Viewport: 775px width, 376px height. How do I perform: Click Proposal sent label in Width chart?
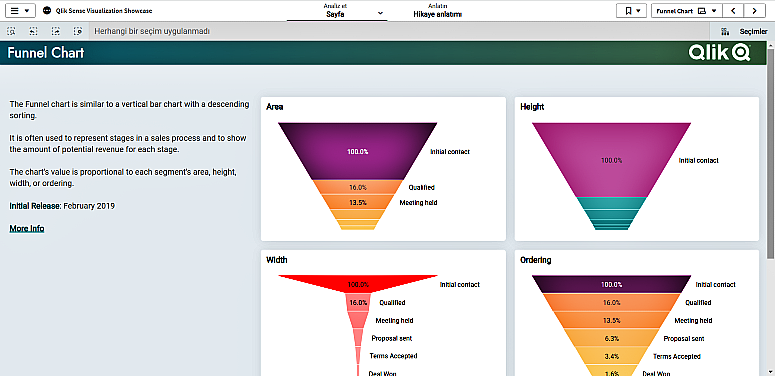pos(392,338)
